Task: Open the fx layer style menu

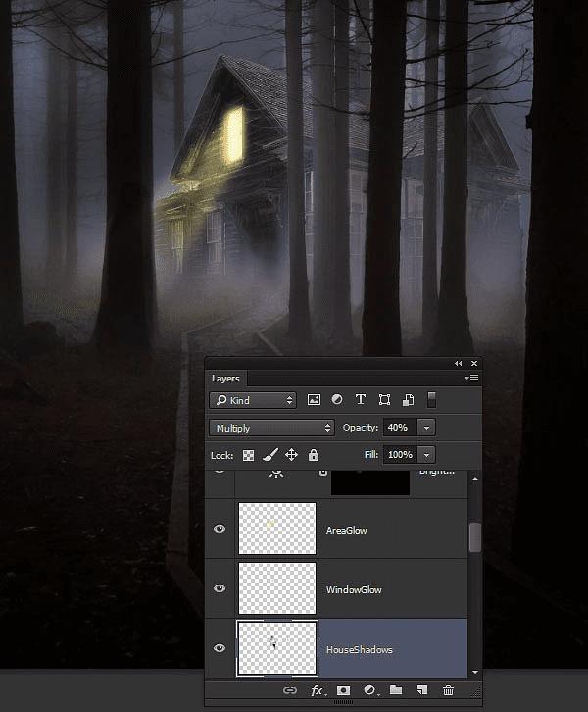Action: point(318,690)
